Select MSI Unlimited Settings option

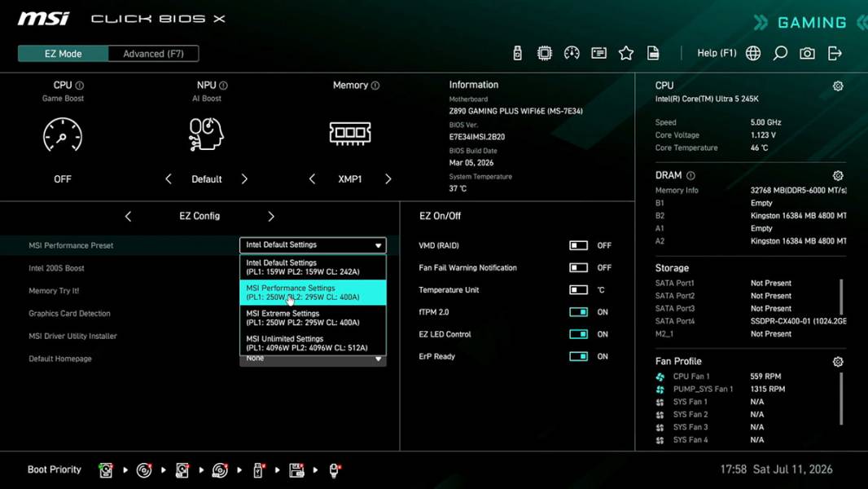coord(313,343)
